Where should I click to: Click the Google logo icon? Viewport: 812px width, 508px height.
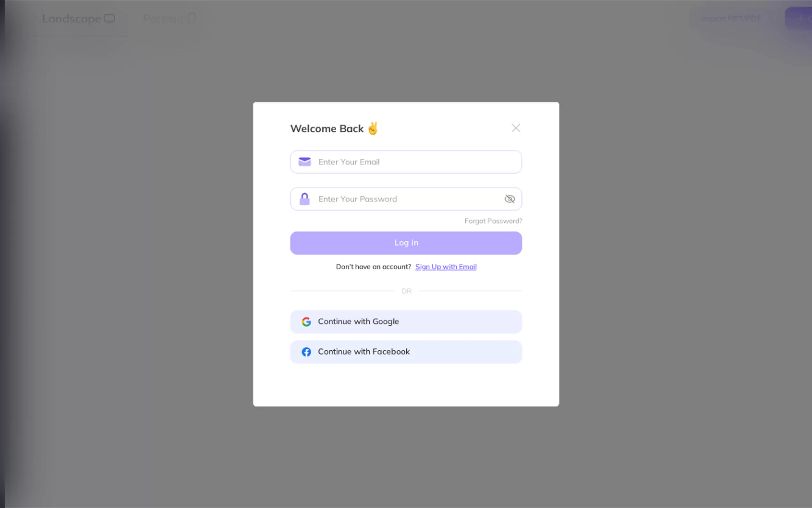coord(306,321)
